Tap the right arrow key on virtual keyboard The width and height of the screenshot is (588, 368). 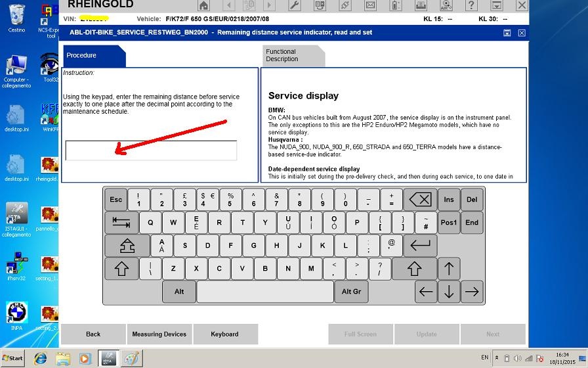tap(472, 291)
